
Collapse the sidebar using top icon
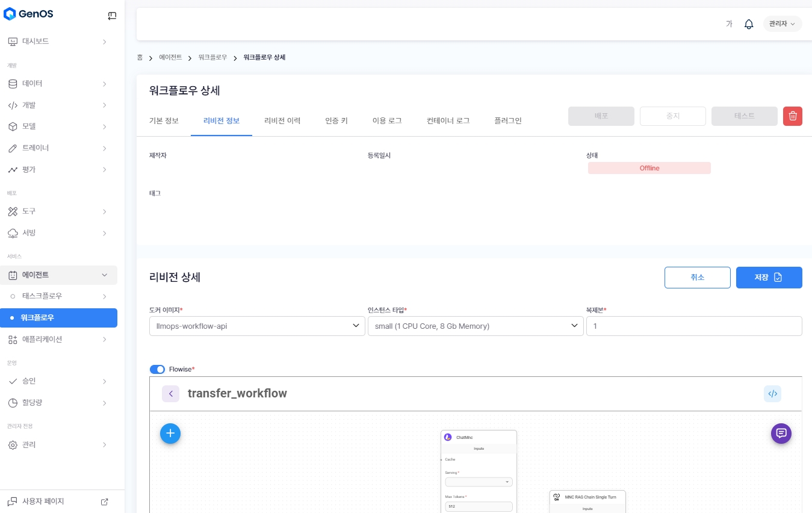(x=112, y=16)
